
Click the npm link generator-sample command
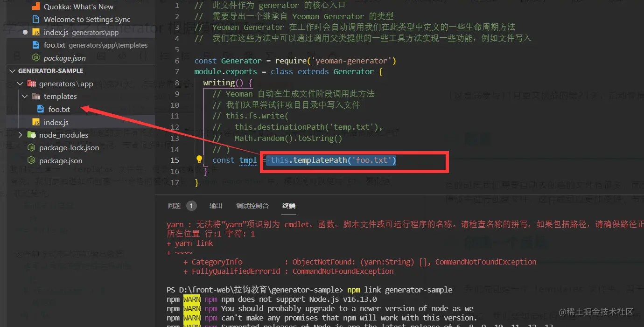pos(399,290)
